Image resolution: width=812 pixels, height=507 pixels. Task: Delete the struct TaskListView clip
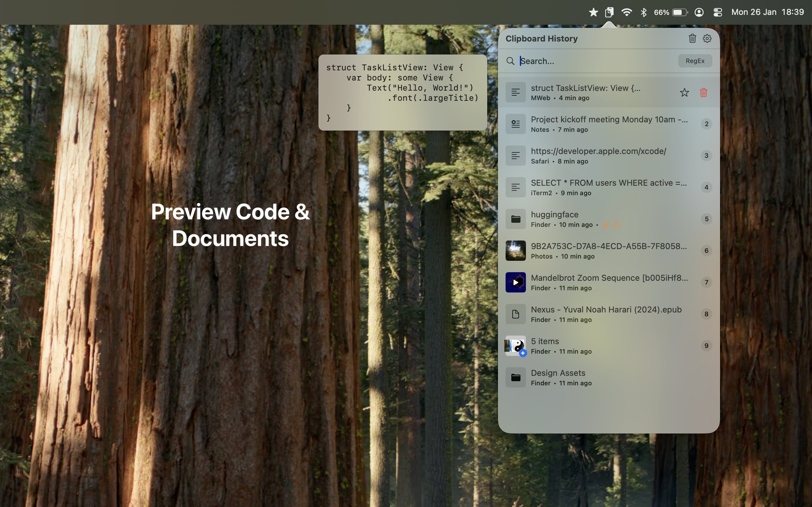point(704,92)
